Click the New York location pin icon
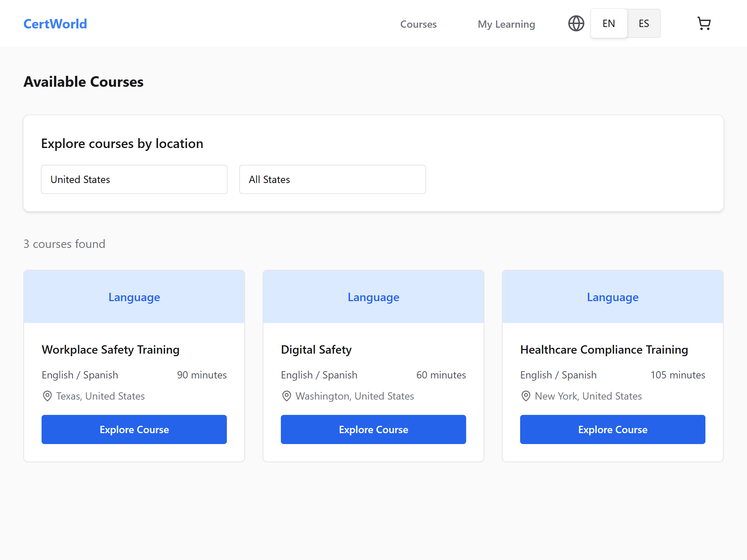Screen dimensions: 747x560 [x=526, y=396]
